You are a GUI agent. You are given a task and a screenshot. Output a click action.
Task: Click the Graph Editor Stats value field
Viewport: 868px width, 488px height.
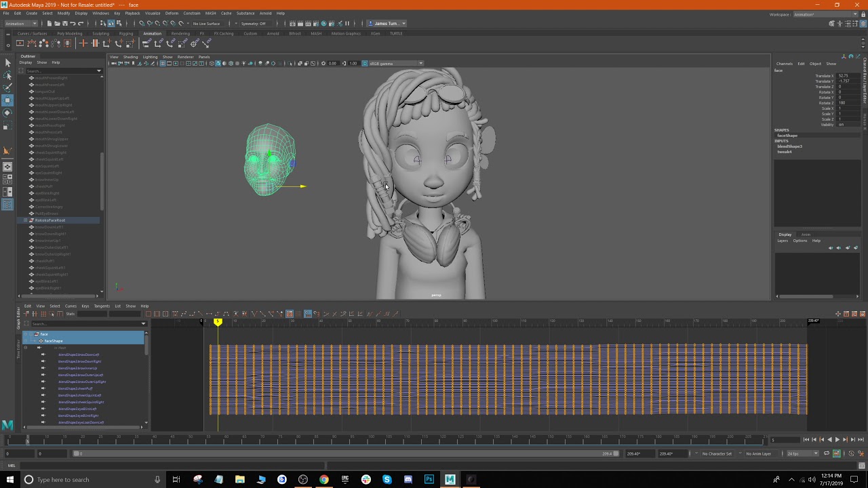click(x=92, y=314)
